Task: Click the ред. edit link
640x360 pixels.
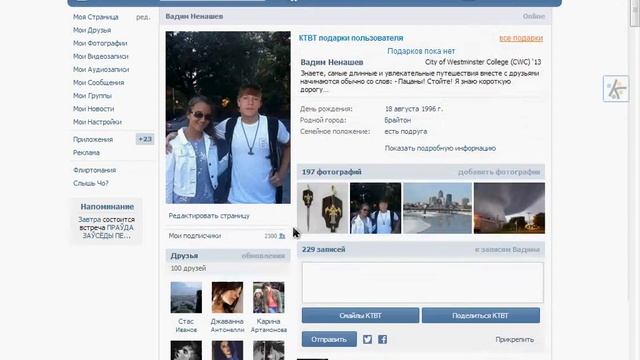Action: (143, 17)
